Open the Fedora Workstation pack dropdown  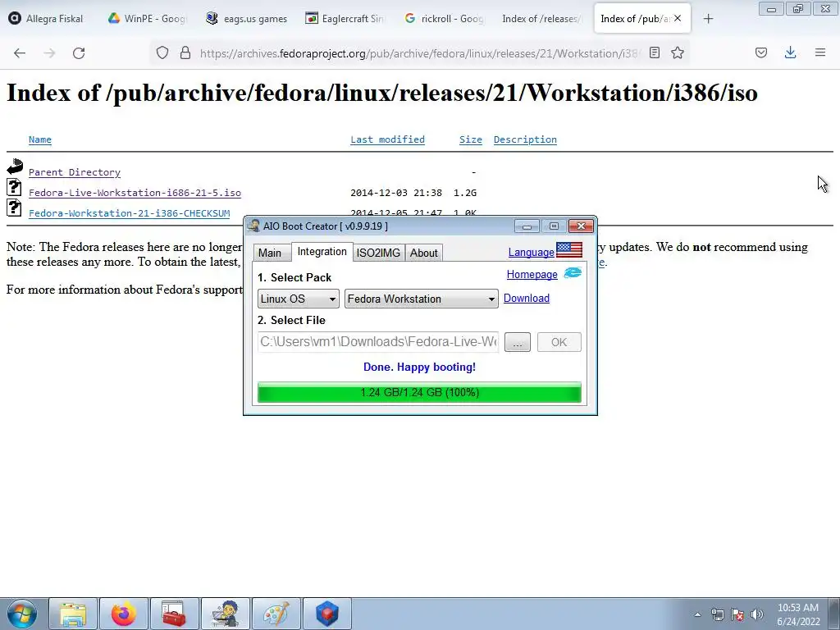point(422,299)
